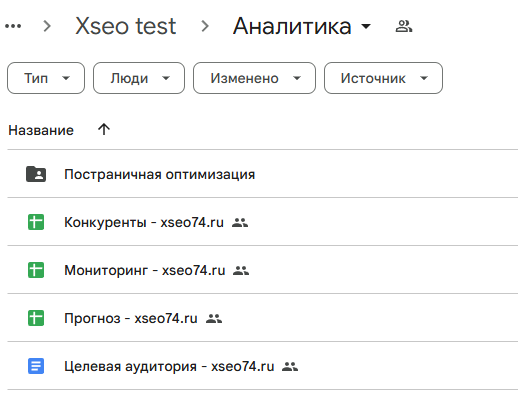Image resolution: width=518 pixels, height=411 pixels.
Task: Click the shared people icon beside Аналитика
Action: 404,26
